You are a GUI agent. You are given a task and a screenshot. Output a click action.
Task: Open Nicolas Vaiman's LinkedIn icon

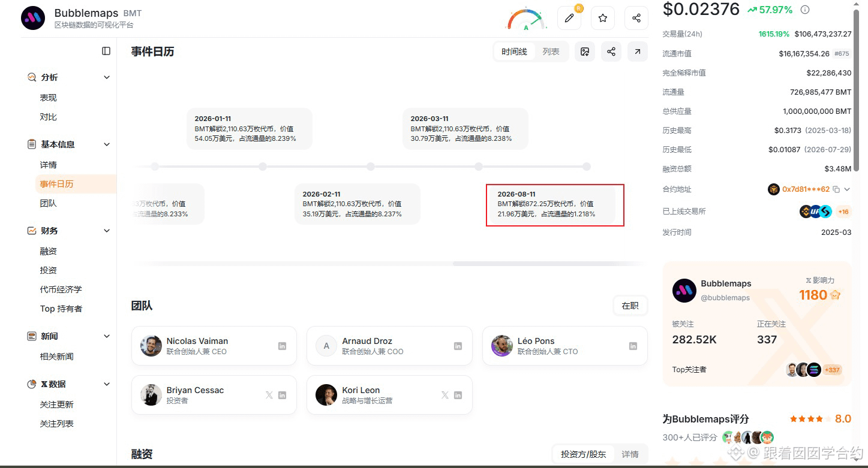[282, 346]
